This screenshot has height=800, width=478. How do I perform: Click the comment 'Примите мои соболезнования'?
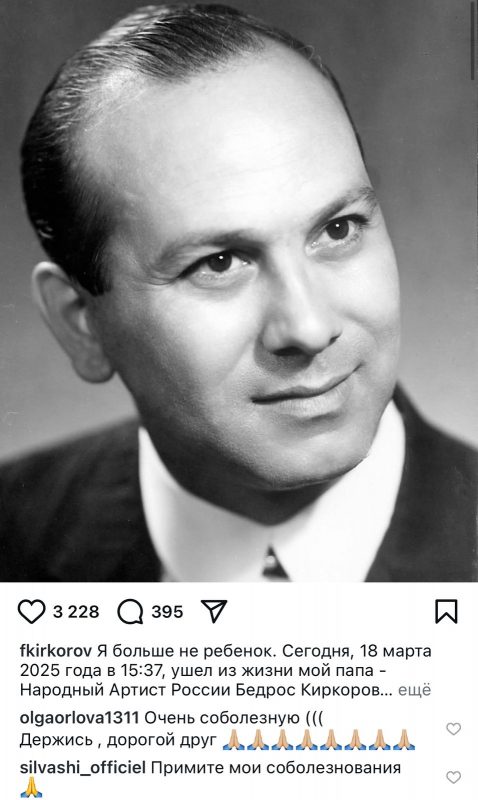point(276,767)
